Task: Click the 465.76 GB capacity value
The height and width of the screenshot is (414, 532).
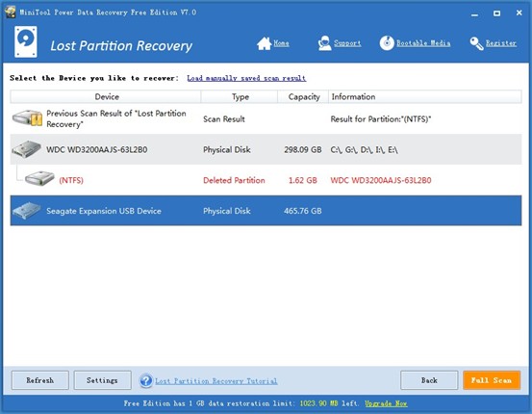Action: point(303,211)
